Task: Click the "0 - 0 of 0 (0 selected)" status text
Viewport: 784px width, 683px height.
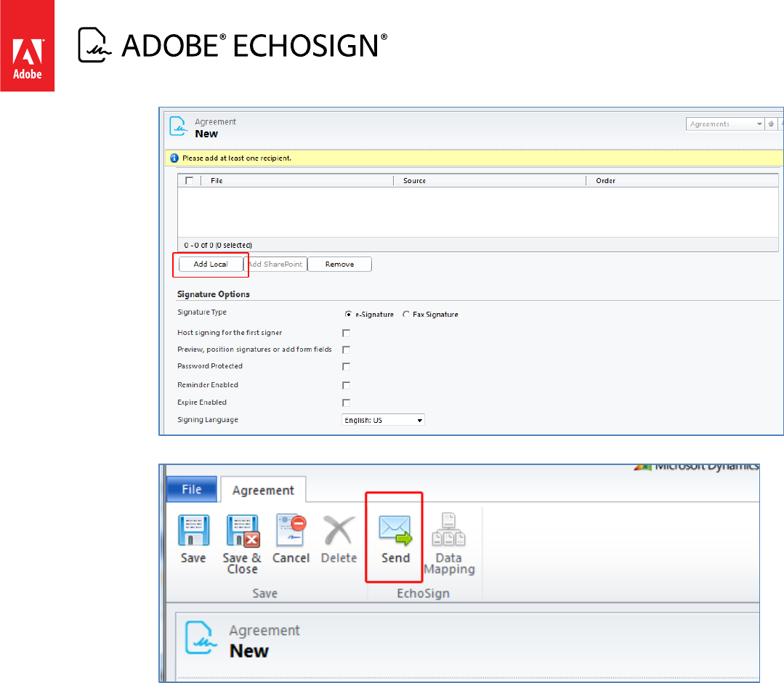Action: (x=218, y=245)
